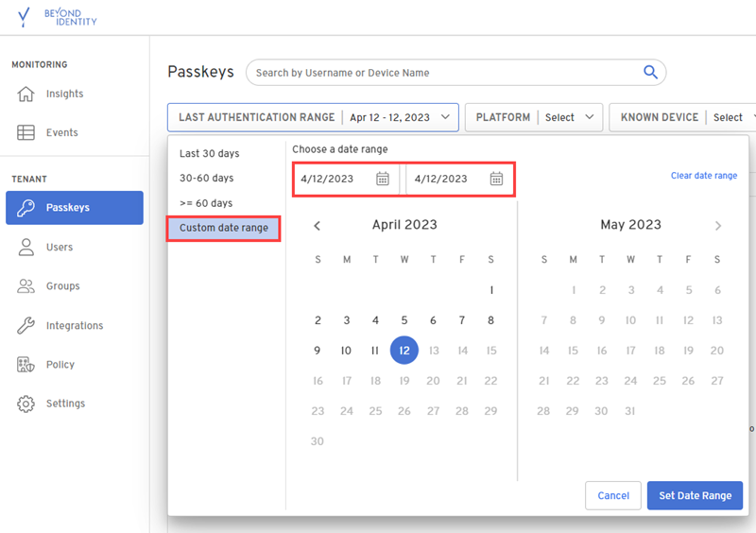Click the May 2023 month heading

coord(630,225)
